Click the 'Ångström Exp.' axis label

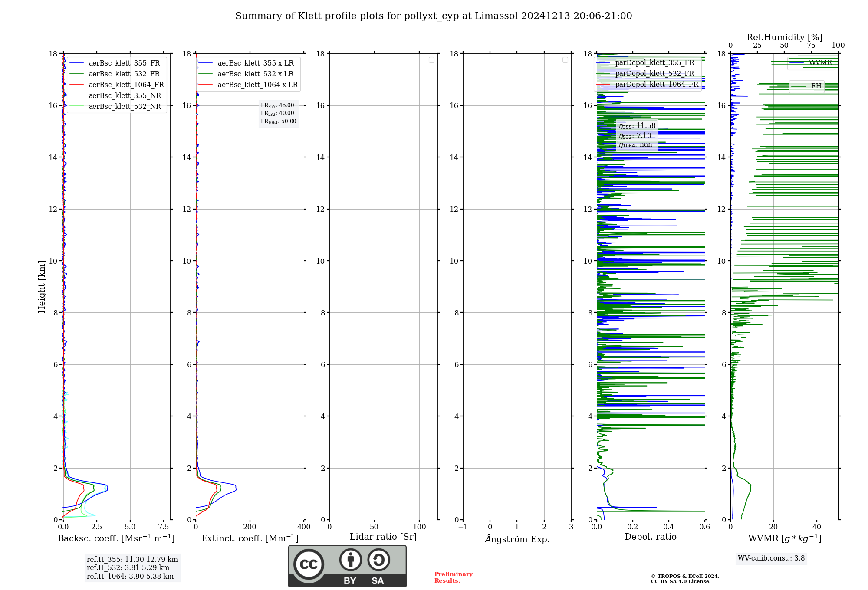click(517, 539)
